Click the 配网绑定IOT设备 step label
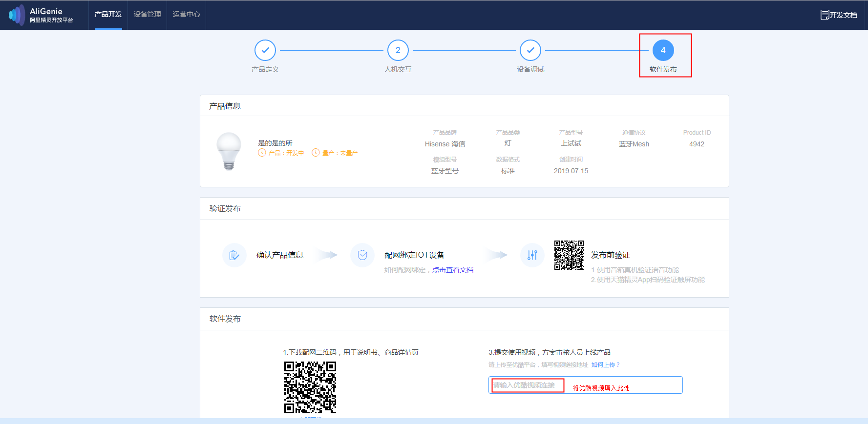 coord(414,255)
